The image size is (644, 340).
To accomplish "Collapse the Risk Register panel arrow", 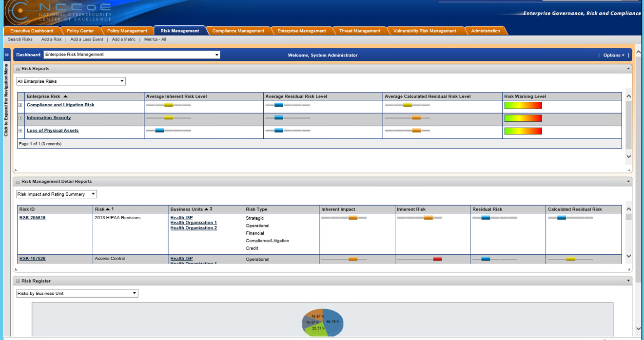I will 628,281.
